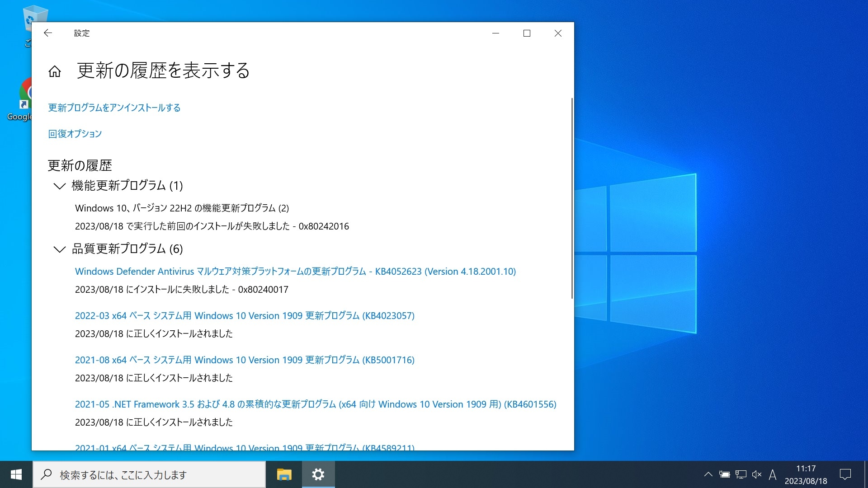
Task: Select the Settings gear in the taskbar
Action: pyautogui.click(x=318, y=474)
